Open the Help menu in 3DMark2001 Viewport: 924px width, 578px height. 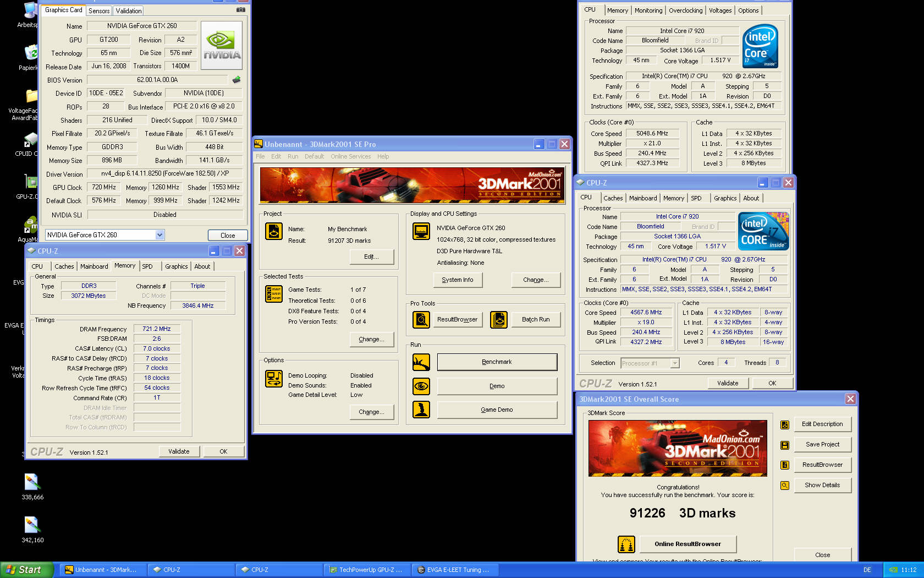coord(383,156)
